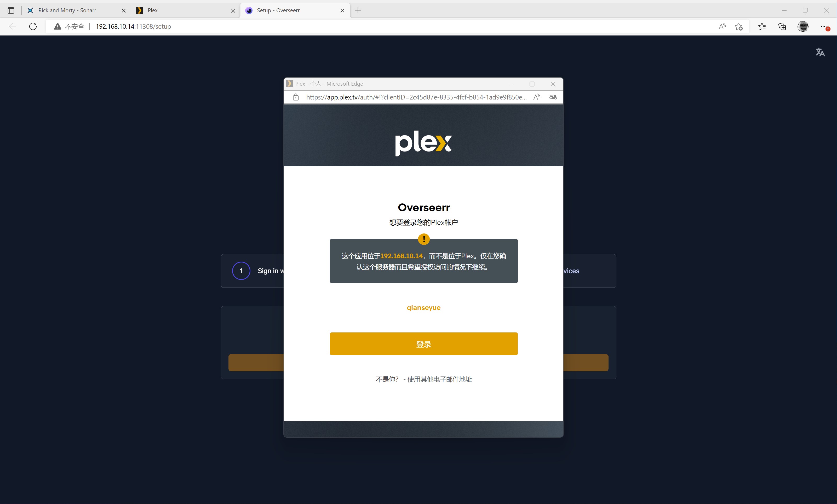Viewport: 837px width, 504px height.
Task: Click the warning triangle icon in popup
Action: [x=424, y=239]
